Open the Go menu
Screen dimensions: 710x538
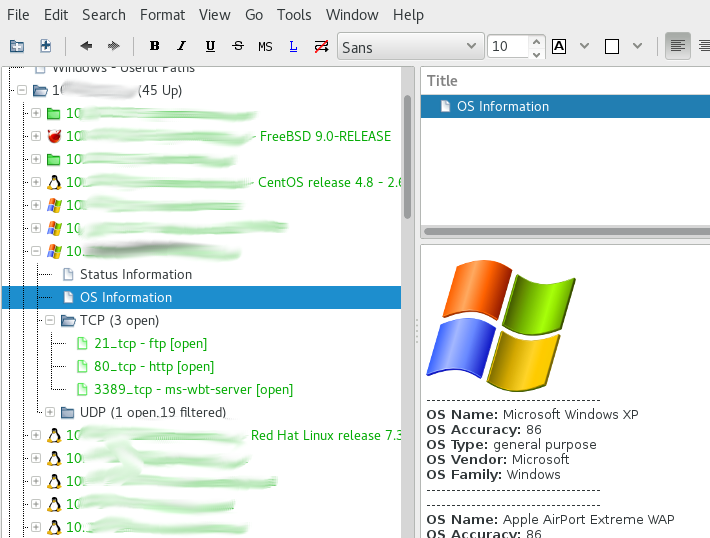point(254,14)
